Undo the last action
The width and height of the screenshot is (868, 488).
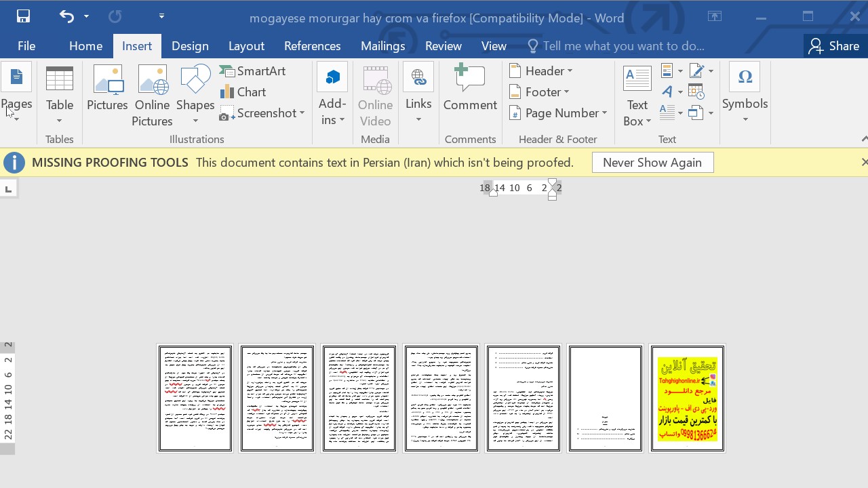tap(66, 16)
